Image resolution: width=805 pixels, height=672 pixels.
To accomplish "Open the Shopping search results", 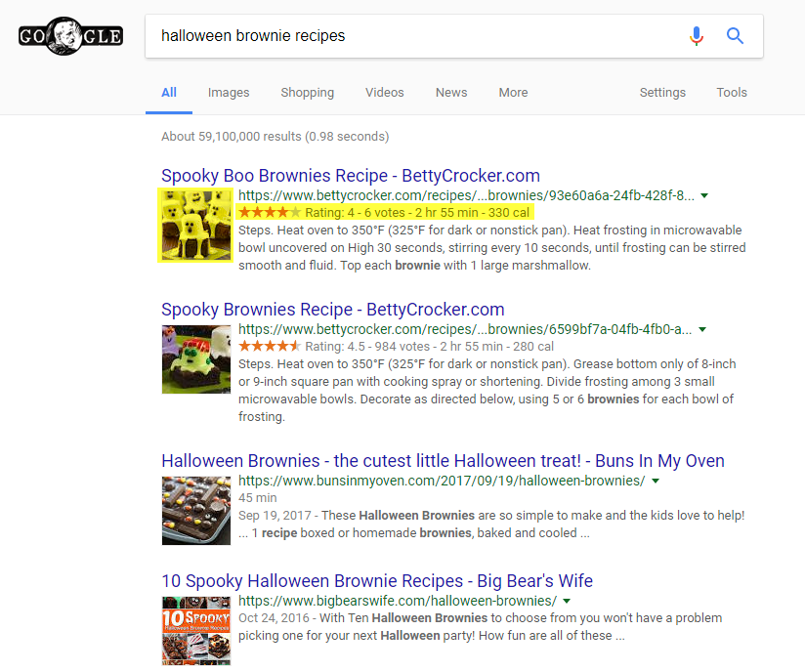I will tap(307, 92).
